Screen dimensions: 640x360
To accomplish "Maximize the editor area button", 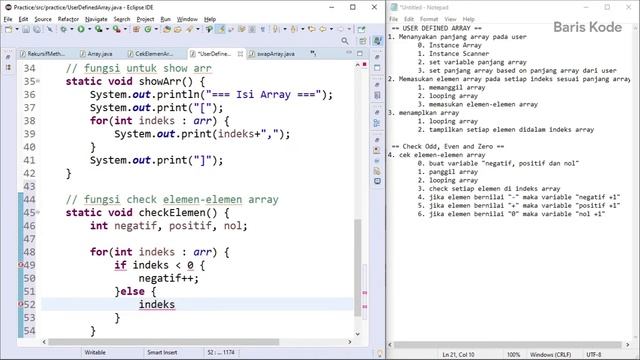I will (360, 53).
